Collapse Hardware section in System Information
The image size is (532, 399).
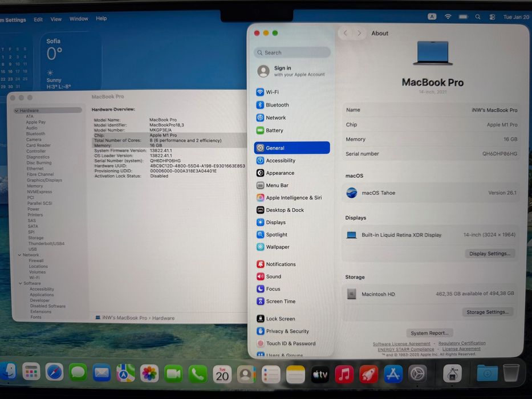(x=17, y=111)
